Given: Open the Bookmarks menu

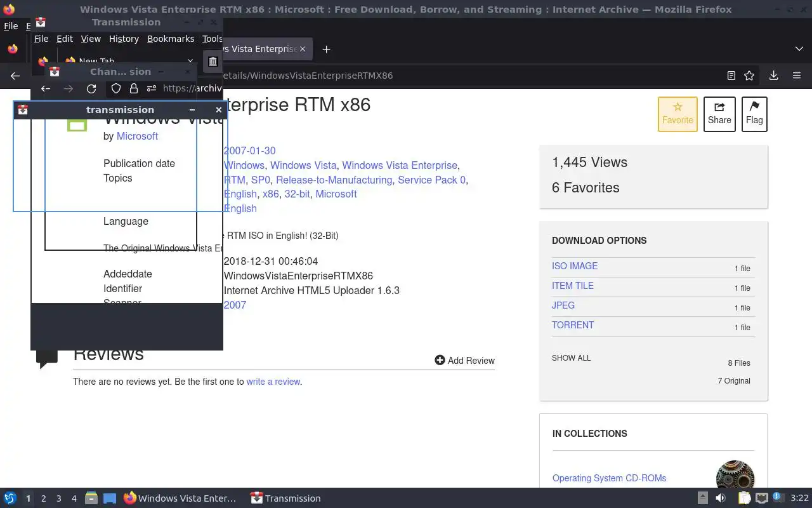Looking at the screenshot, I should [171, 39].
